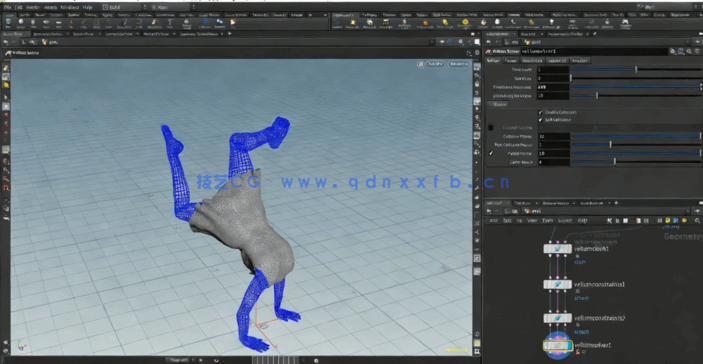Click network editor find-node magnifier icon

[x=697, y=221]
